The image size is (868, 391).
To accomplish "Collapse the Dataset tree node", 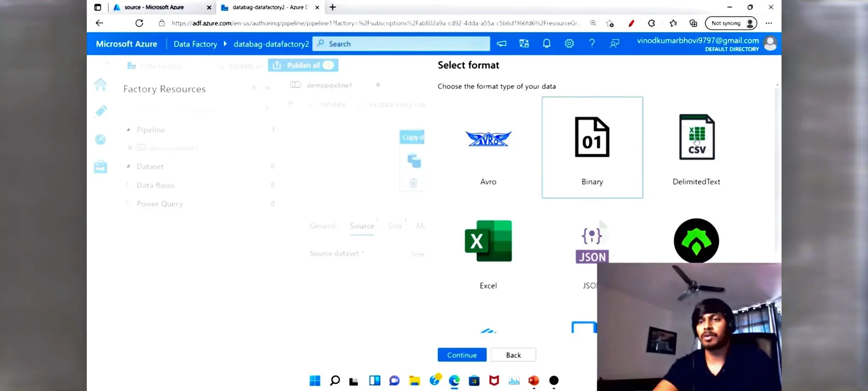I will click(128, 166).
